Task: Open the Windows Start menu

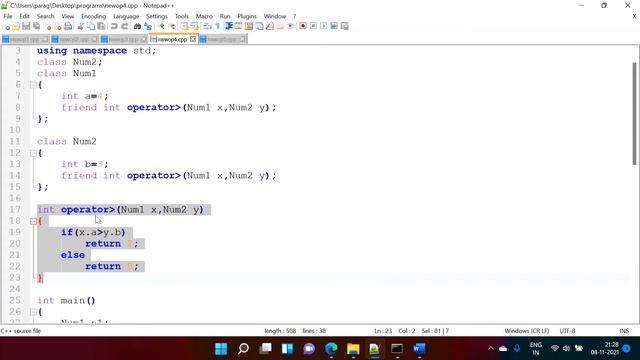Action: (221, 349)
